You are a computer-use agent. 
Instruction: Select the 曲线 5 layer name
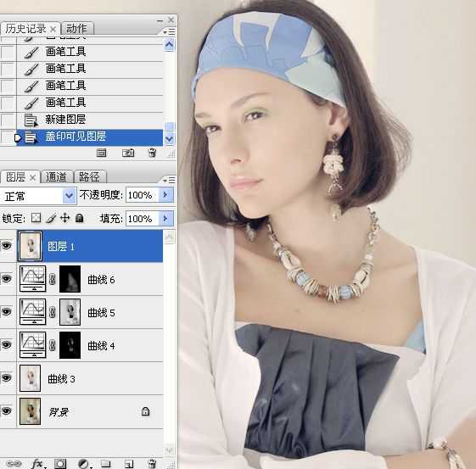[101, 312]
